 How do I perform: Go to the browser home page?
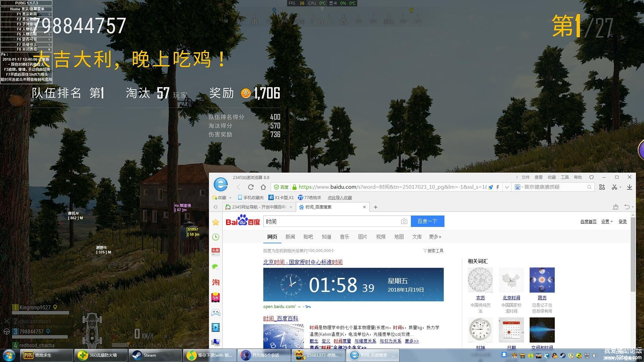click(263, 187)
